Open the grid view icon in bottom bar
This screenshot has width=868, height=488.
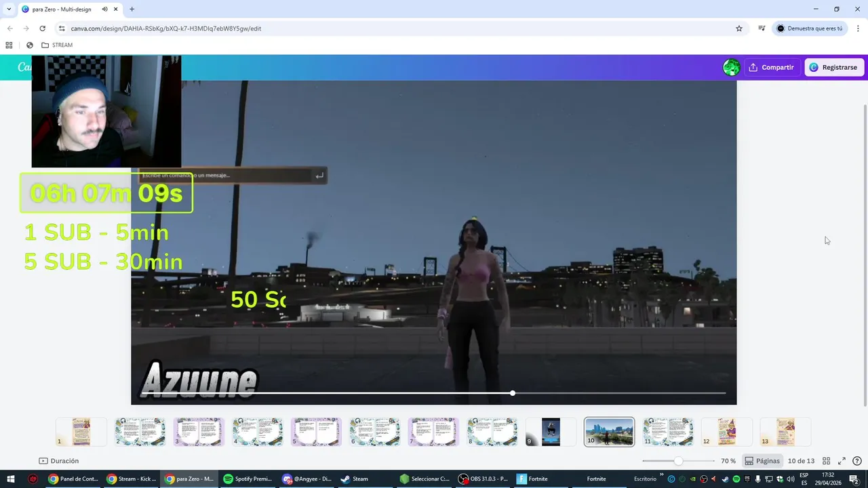point(826,461)
